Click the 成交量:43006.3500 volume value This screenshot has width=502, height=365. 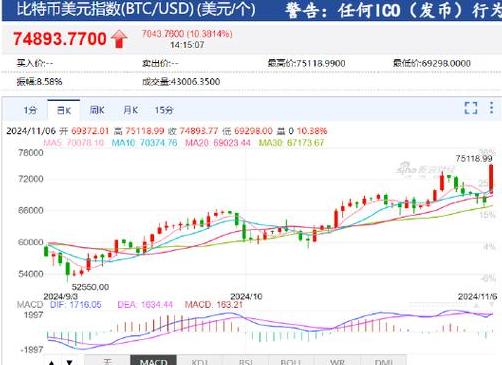[x=181, y=81]
